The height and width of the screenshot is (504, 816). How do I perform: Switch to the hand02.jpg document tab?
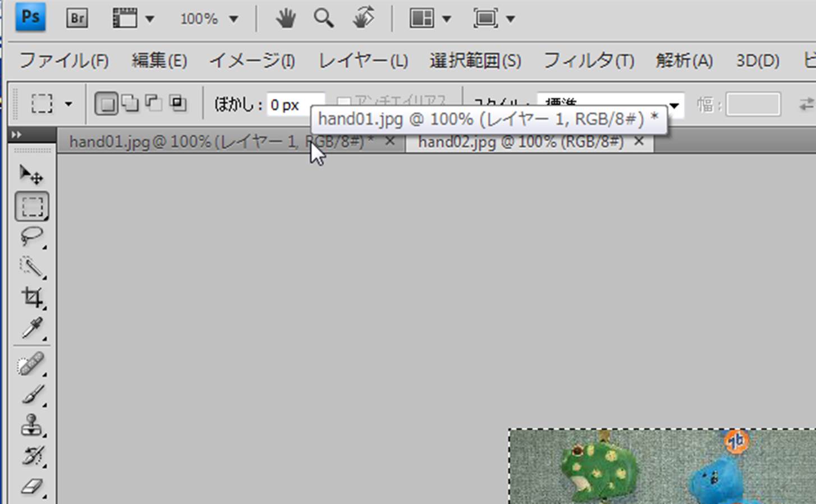tap(520, 142)
